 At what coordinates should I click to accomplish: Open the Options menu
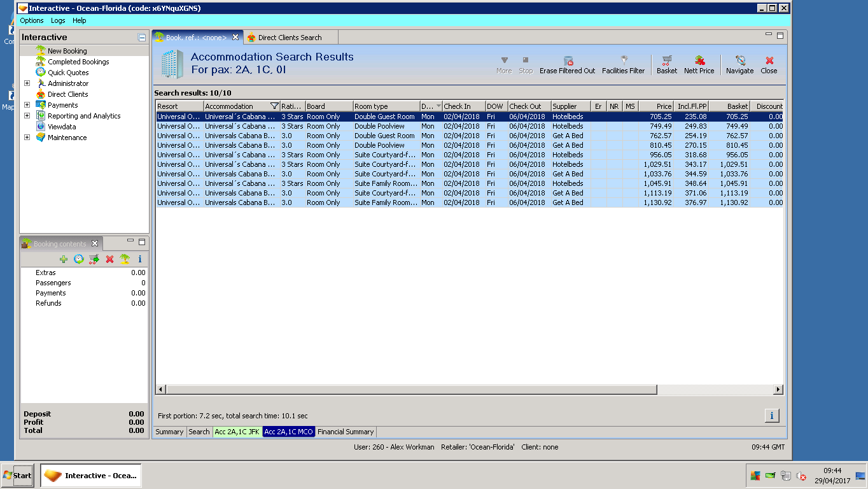click(x=32, y=21)
